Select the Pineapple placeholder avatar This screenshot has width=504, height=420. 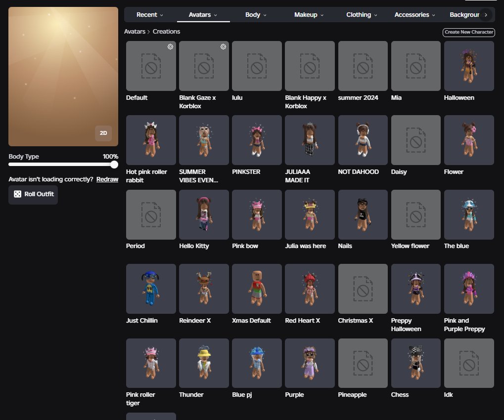[363, 363]
